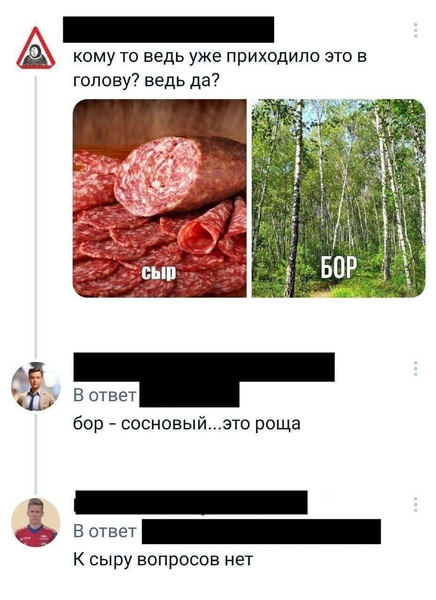
Task: Click the blacked-out author name of the top post
Action: [x=168, y=29]
